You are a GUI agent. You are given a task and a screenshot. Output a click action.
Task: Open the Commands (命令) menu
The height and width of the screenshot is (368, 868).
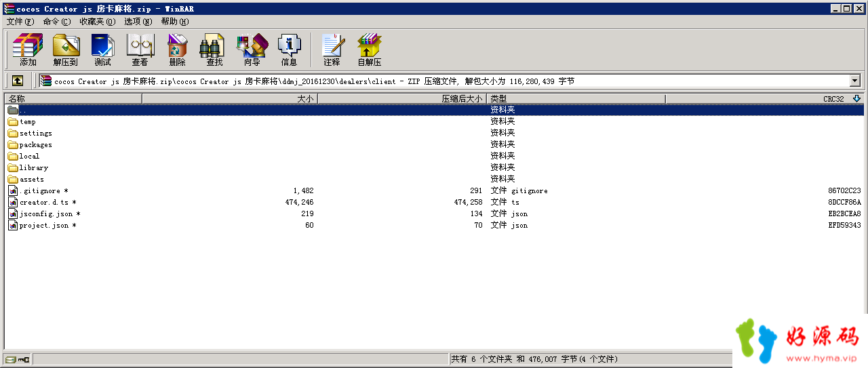56,22
